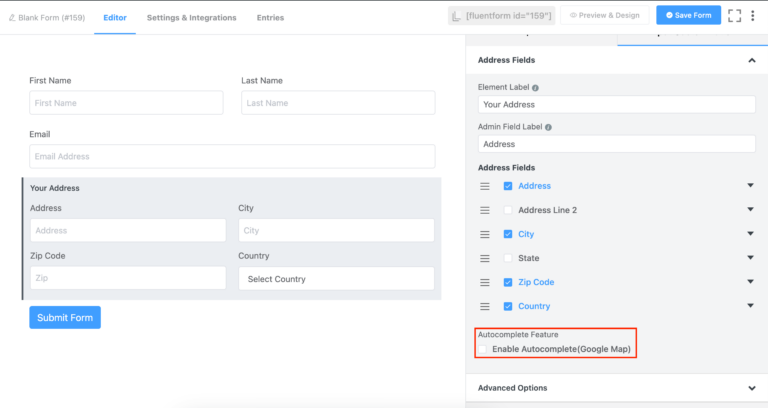Click the Element Label info icon
Viewport: 768px width, 408px height.
(x=536, y=88)
